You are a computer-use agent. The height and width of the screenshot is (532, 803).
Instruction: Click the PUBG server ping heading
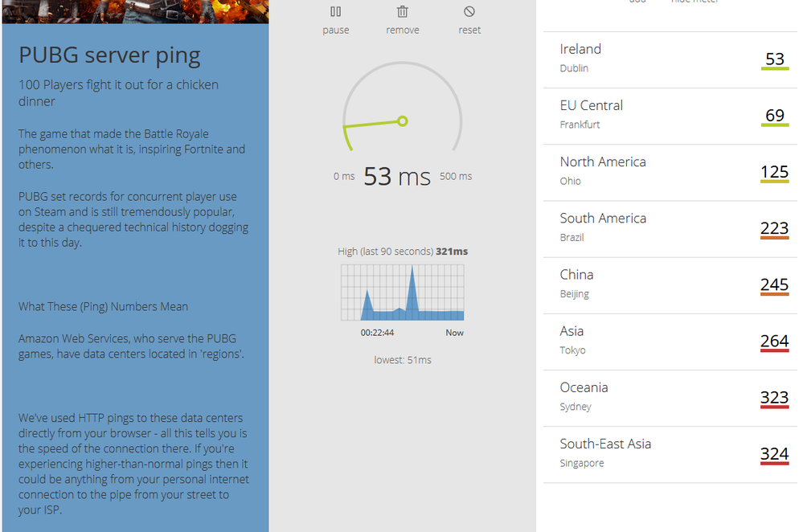[x=109, y=55]
